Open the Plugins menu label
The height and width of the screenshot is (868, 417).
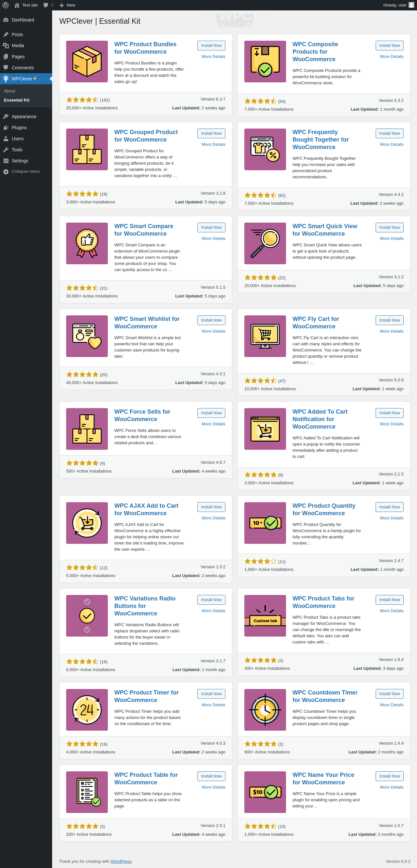point(19,128)
